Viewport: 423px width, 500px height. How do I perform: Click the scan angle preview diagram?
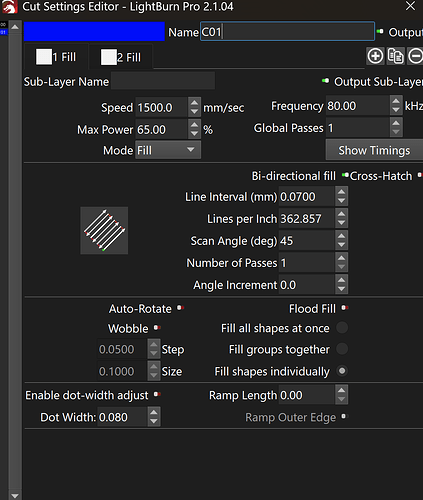pyautogui.click(x=104, y=230)
